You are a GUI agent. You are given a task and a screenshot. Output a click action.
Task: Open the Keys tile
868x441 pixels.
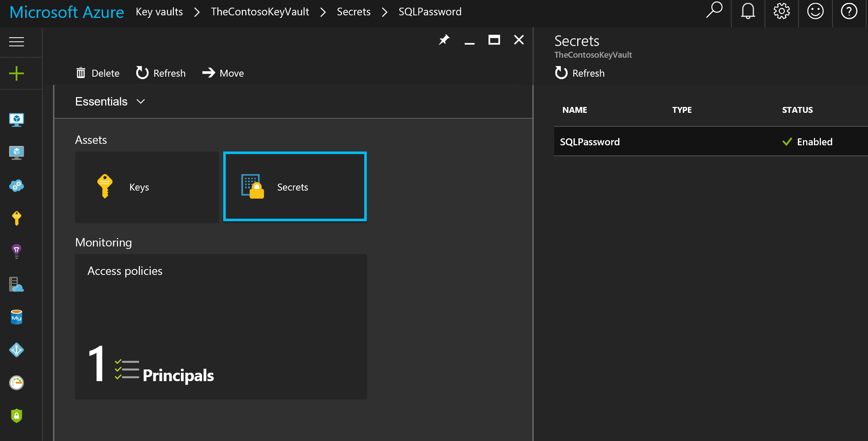tap(147, 187)
